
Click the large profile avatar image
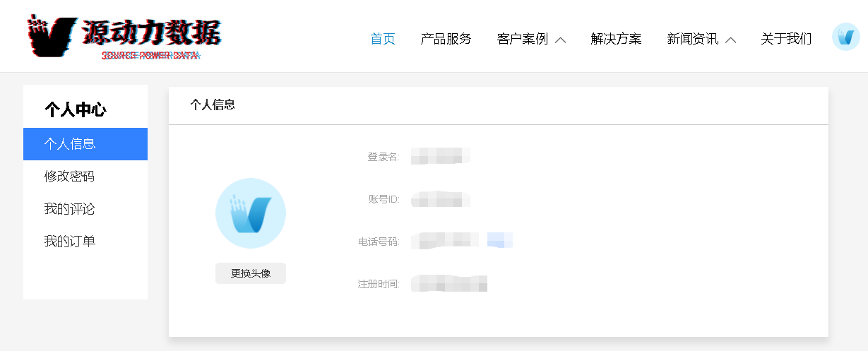click(x=251, y=213)
